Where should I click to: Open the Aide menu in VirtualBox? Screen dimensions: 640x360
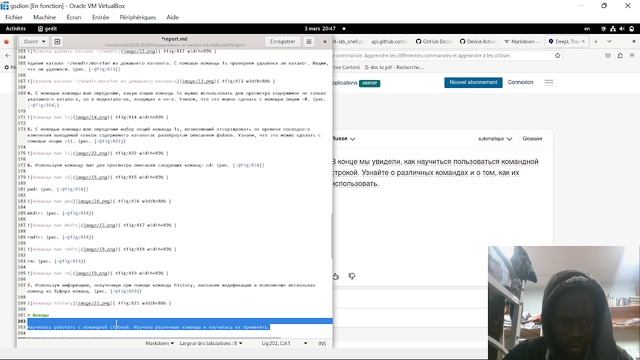pyautogui.click(x=172, y=17)
